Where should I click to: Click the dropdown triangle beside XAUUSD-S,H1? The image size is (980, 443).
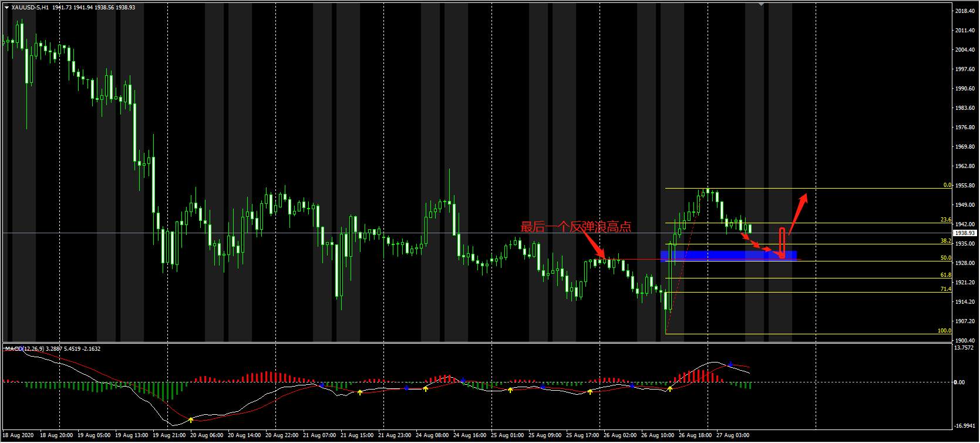click(6, 8)
